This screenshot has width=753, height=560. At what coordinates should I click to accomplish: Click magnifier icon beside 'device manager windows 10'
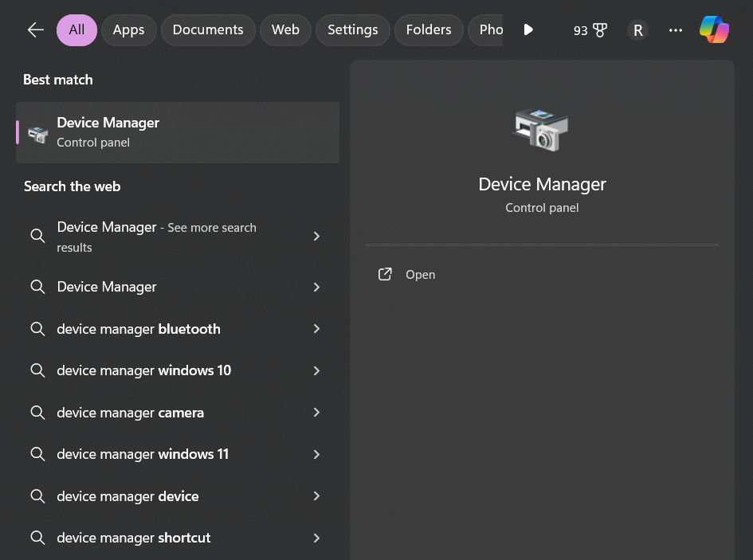pos(37,370)
